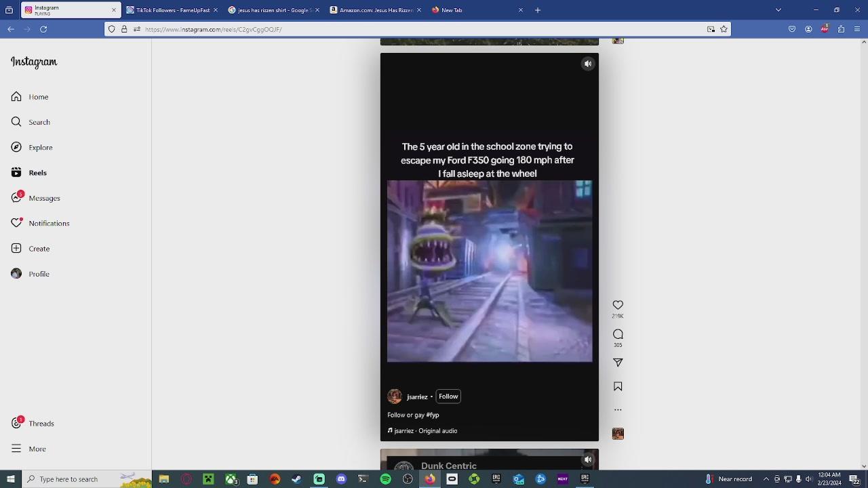Image resolution: width=868 pixels, height=488 pixels.
Task: Open Firefox application hamburger menu
Action: 857,29
